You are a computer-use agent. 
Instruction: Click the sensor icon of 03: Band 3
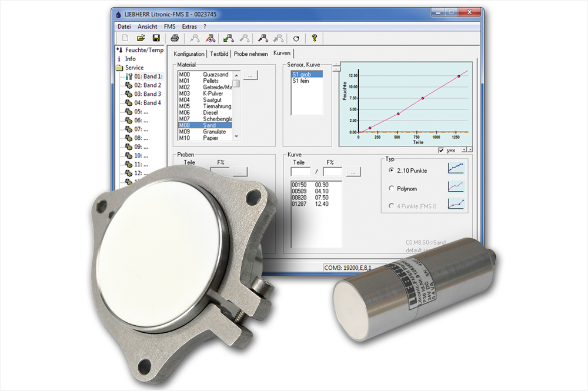[x=129, y=94]
